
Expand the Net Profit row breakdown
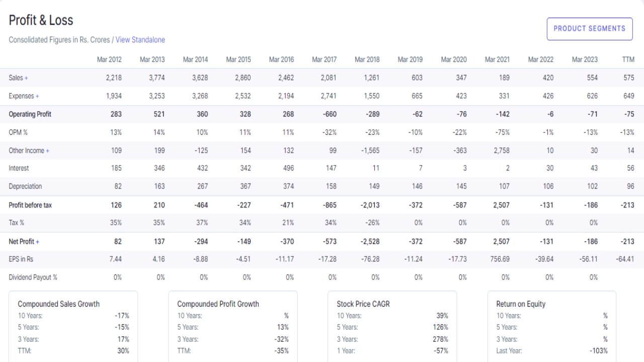38,241
